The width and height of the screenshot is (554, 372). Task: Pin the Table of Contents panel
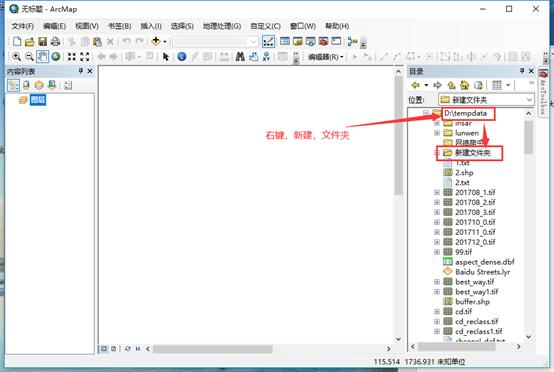81,71
